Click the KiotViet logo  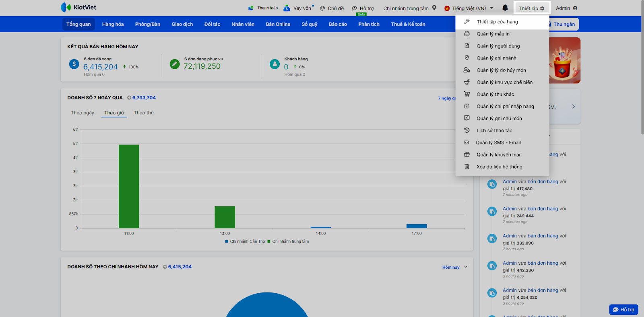click(78, 7)
